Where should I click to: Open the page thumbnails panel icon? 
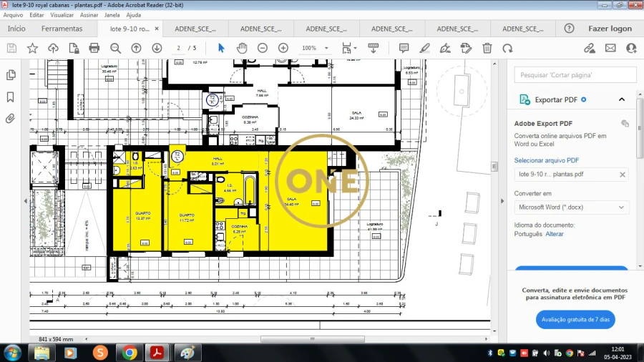click(x=11, y=75)
